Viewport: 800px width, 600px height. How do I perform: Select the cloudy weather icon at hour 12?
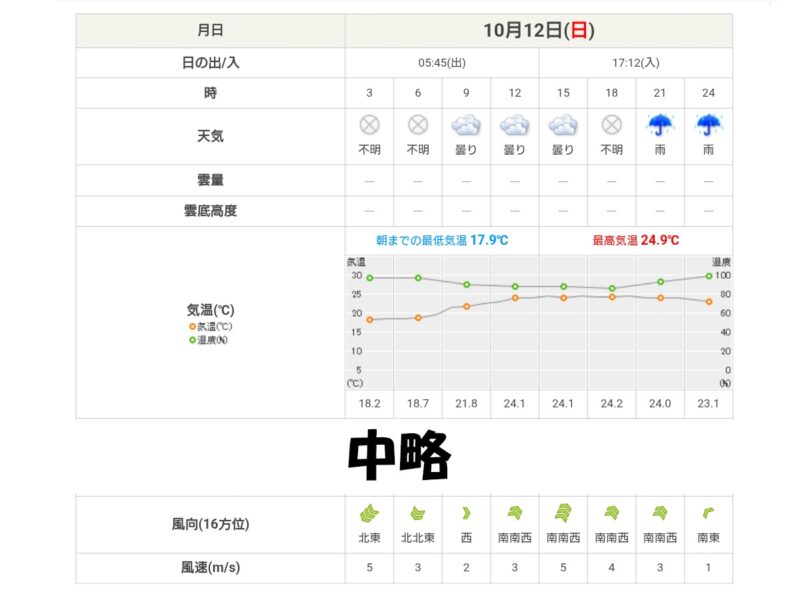pyautogui.click(x=514, y=126)
